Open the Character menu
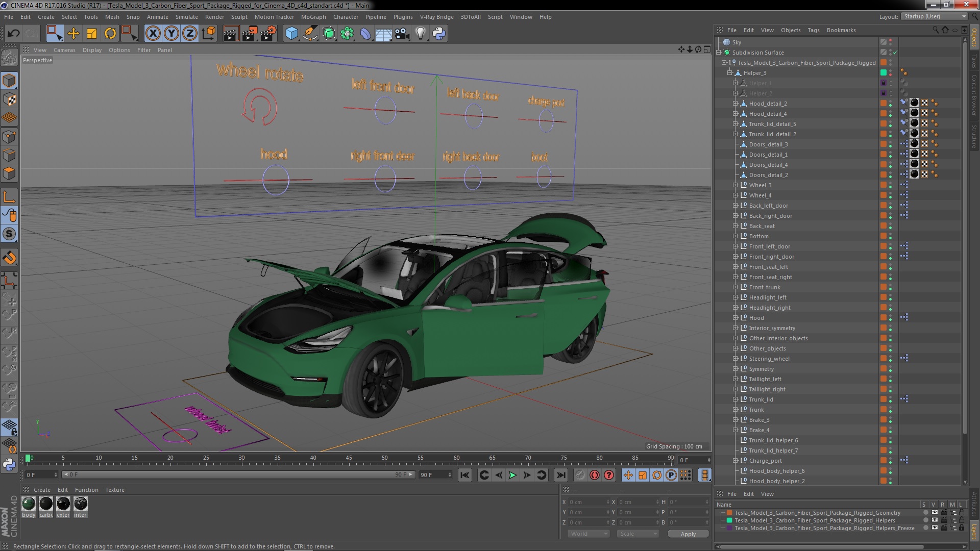Viewport: 980px width, 551px height. coord(346,17)
